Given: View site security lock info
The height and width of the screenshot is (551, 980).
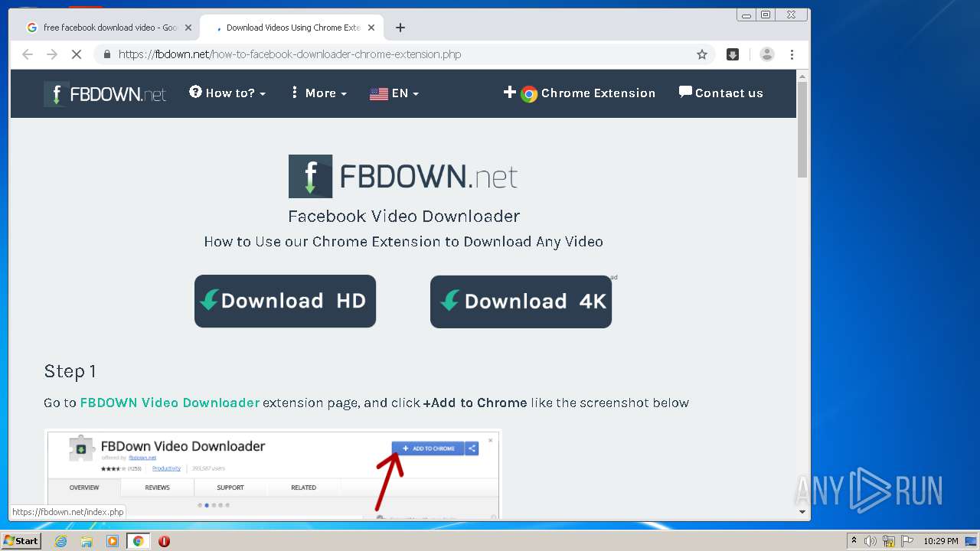Looking at the screenshot, I should point(106,54).
